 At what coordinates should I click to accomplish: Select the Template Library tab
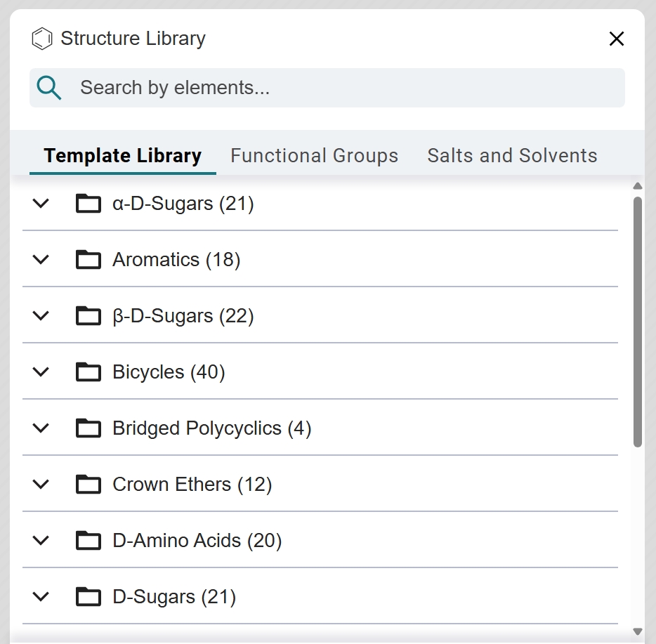pos(123,155)
